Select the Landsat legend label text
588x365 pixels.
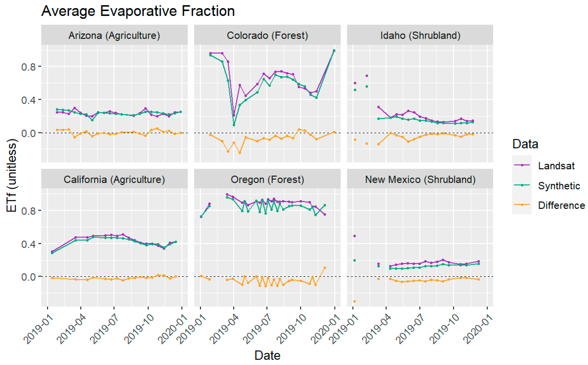(x=556, y=166)
